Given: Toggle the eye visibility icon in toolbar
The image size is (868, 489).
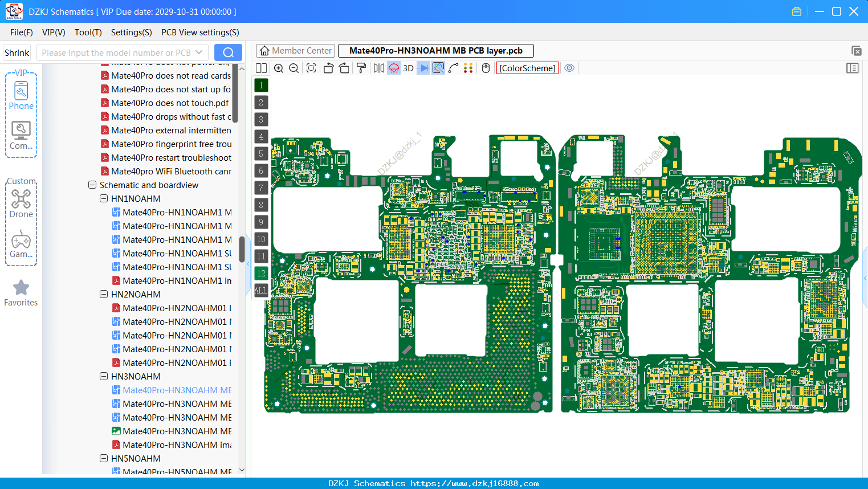Looking at the screenshot, I should [569, 68].
